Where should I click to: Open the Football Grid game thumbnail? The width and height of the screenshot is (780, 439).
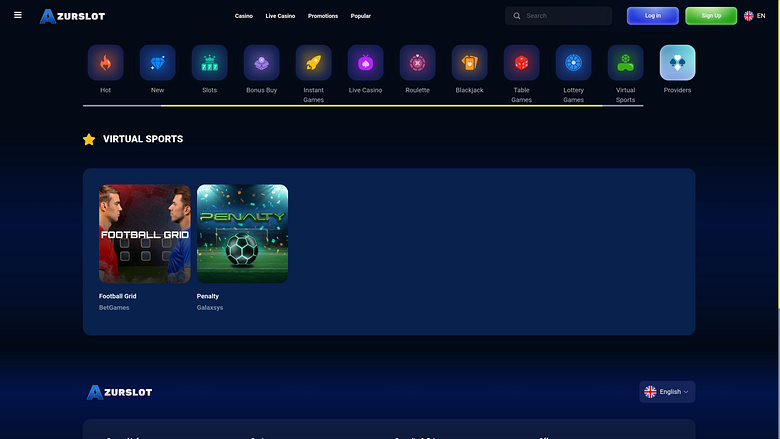[145, 234]
